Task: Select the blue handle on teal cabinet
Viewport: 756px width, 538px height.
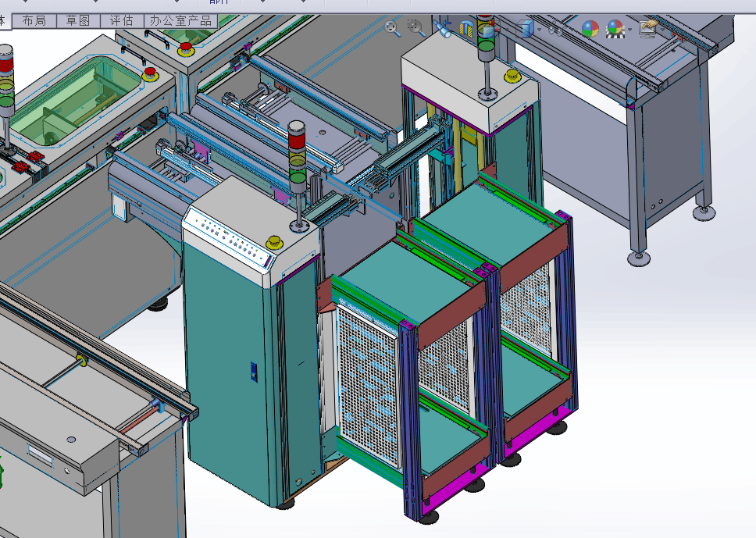Action: click(x=254, y=372)
